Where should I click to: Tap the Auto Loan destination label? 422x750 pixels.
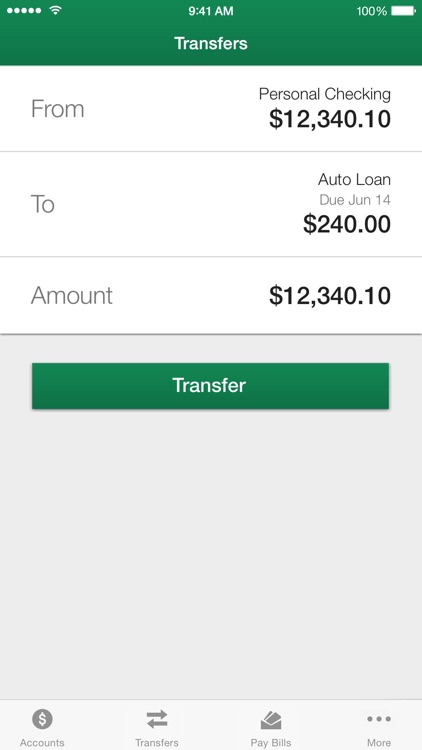354,179
